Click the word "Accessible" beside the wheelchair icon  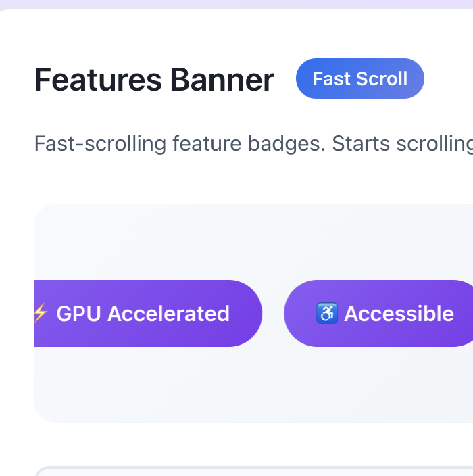pos(399,314)
